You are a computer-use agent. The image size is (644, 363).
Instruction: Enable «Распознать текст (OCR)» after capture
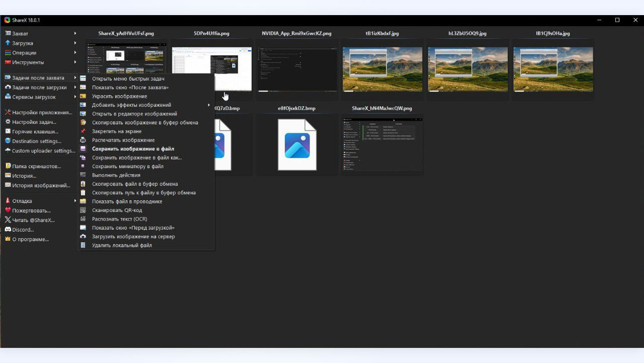[119, 219]
